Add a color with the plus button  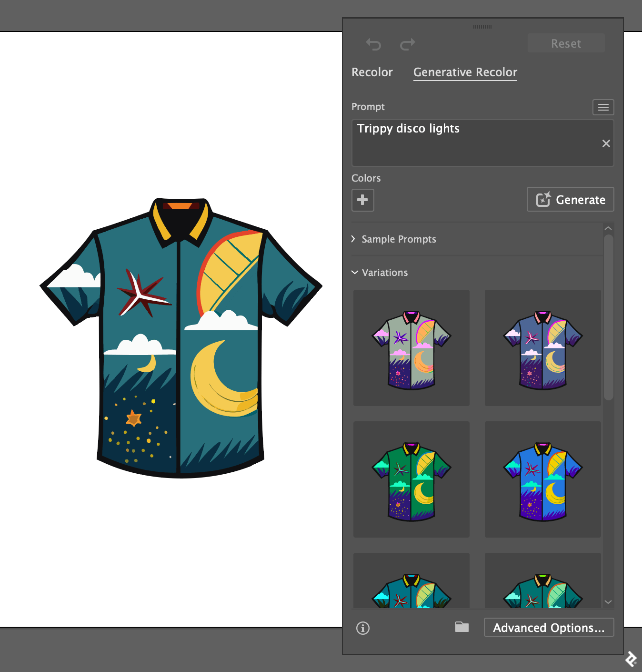[363, 200]
